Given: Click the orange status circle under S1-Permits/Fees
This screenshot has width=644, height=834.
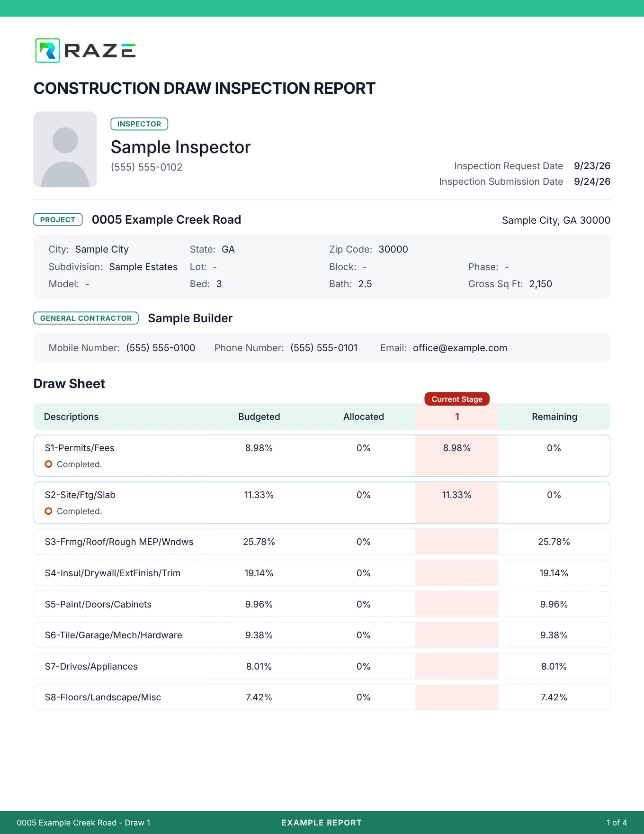Looking at the screenshot, I should [48, 464].
